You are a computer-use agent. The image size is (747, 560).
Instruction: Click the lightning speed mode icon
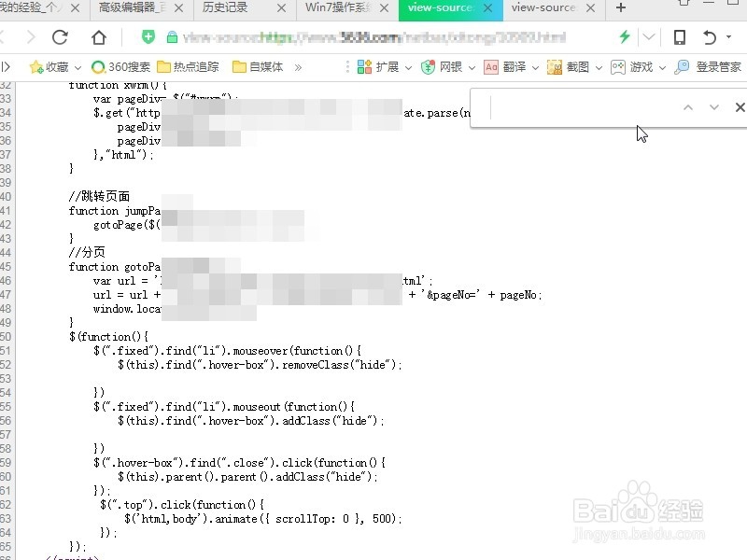[626, 37]
